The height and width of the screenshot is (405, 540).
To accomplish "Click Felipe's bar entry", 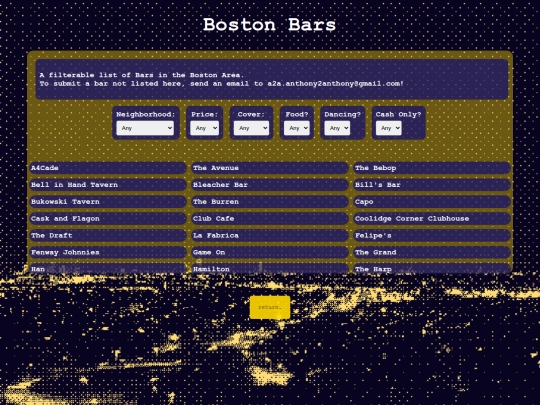I will click(x=432, y=235).
